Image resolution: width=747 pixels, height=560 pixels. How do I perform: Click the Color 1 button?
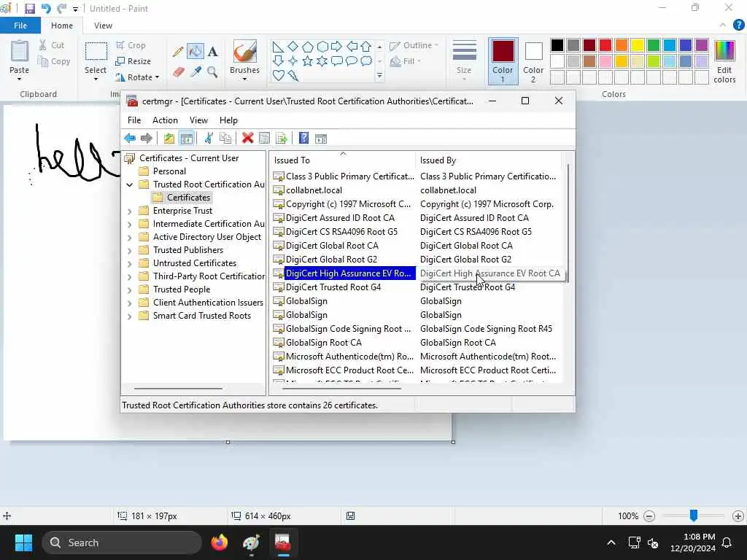(x=503, y=61)
